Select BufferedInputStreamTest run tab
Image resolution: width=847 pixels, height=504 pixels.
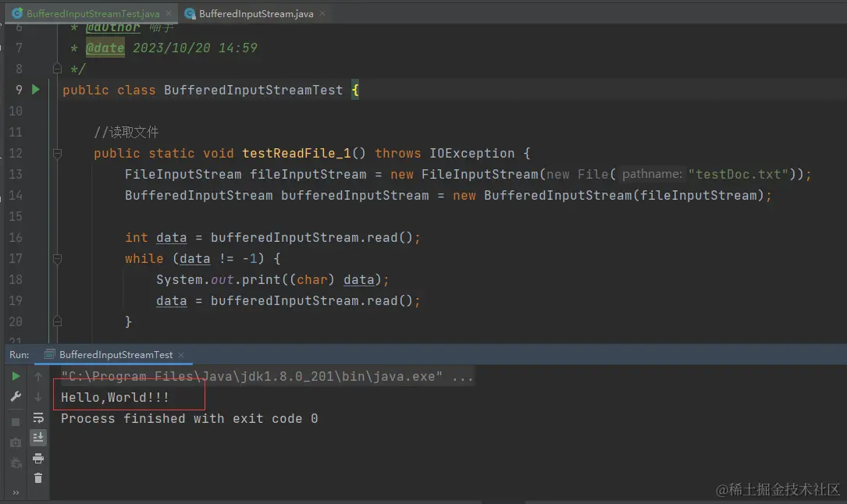point(116,354)
